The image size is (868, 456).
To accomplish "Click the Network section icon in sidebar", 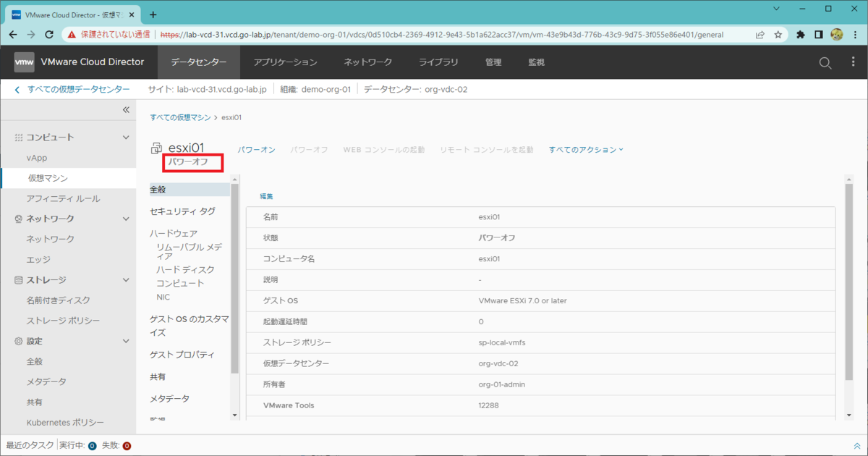I will 19,219.
